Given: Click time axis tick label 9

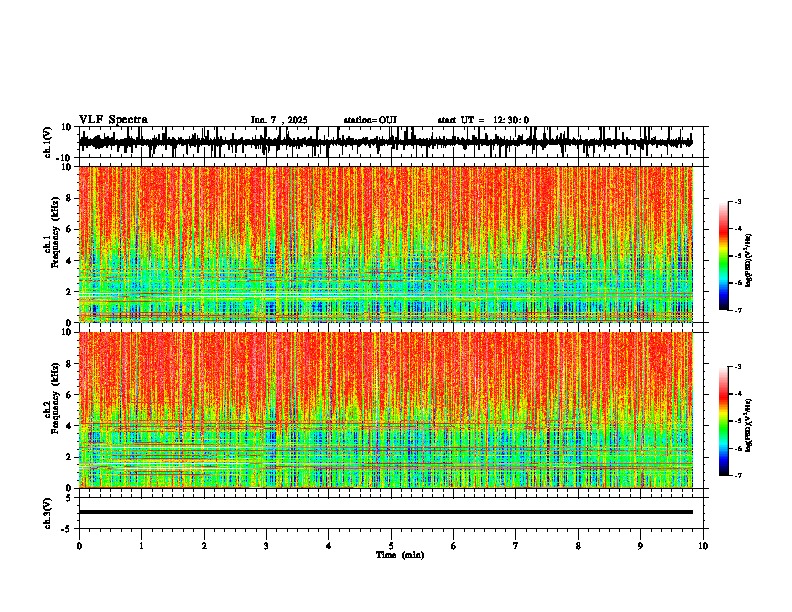Looking at the screenshot, I should click(x=640, y=546).
